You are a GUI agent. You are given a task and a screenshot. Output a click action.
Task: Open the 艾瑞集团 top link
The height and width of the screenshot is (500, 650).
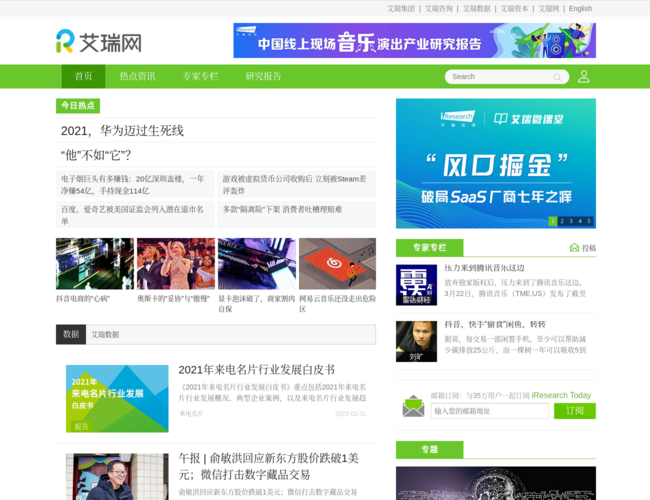(x=401, y=9)
